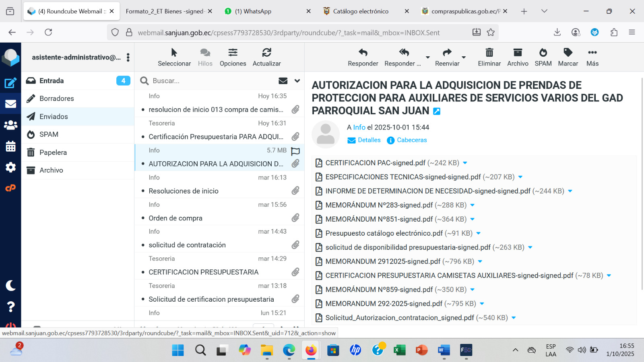This screenshot has height=362, width=644.
Task: Open Contacts from the left sidebar
Action: pos(10,125)
